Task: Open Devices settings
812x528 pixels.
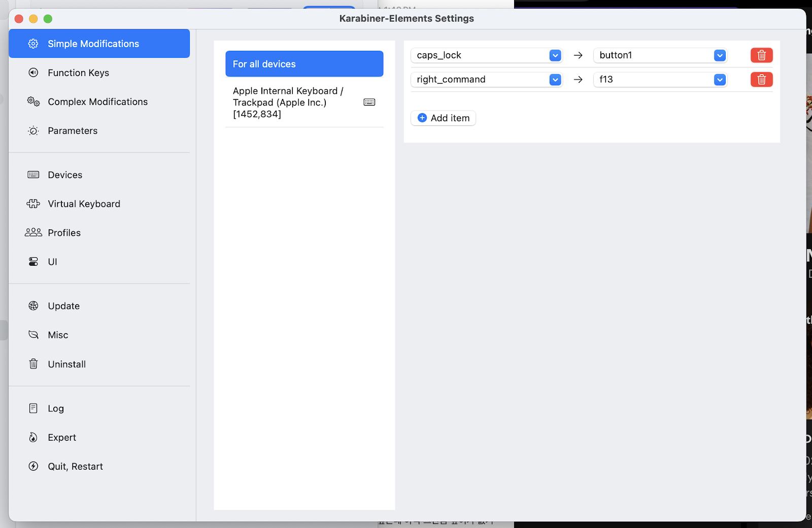Action: (99, 174)
